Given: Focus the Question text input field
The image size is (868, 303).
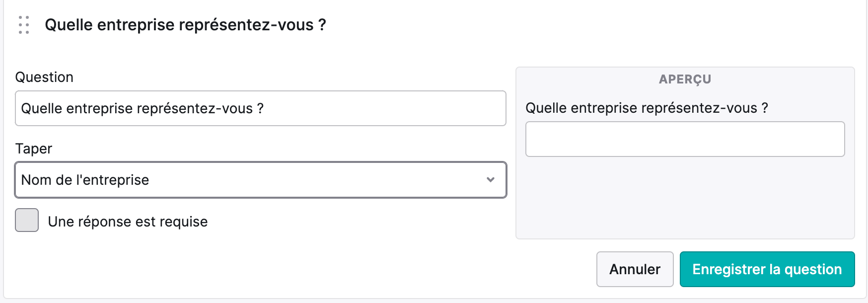Looking at the screenshot, I should point(261,108).
